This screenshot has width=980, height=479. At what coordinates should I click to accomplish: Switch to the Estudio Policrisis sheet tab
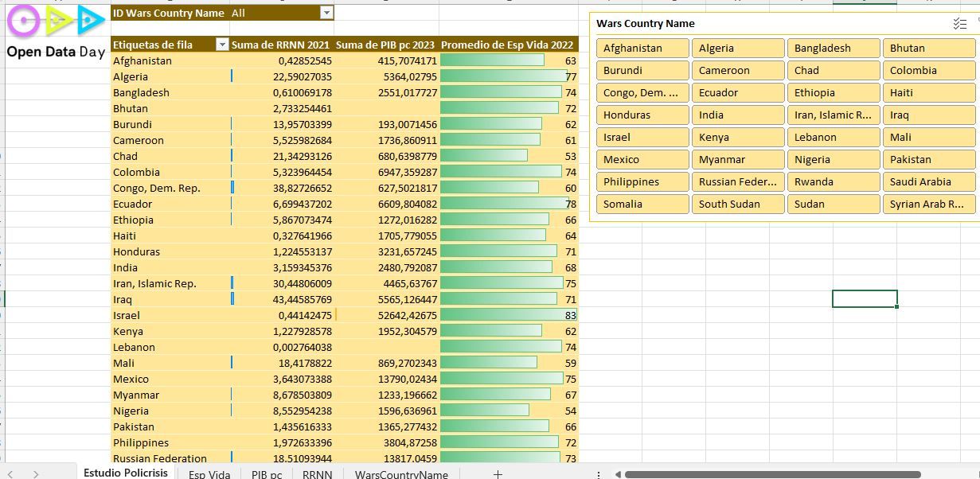[126, 473]
